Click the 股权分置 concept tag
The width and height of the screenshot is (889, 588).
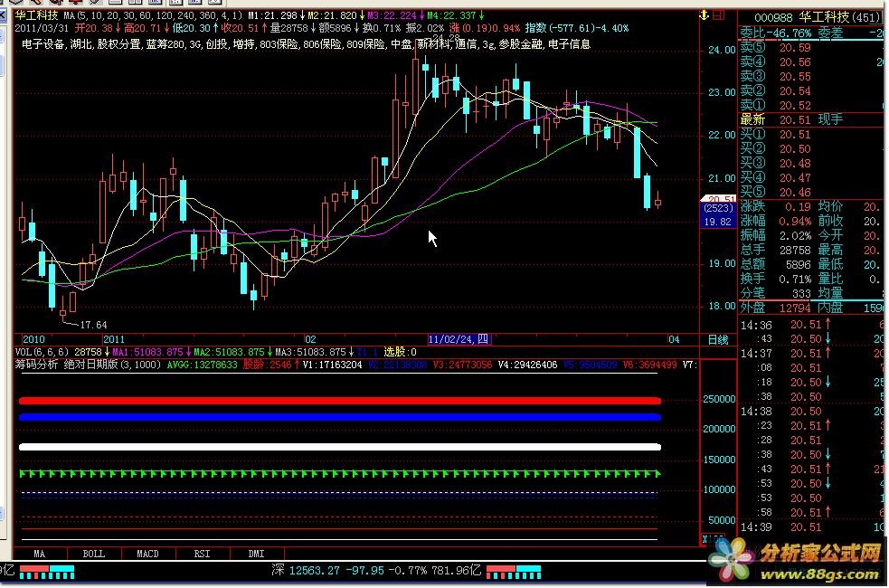[119, 43]
